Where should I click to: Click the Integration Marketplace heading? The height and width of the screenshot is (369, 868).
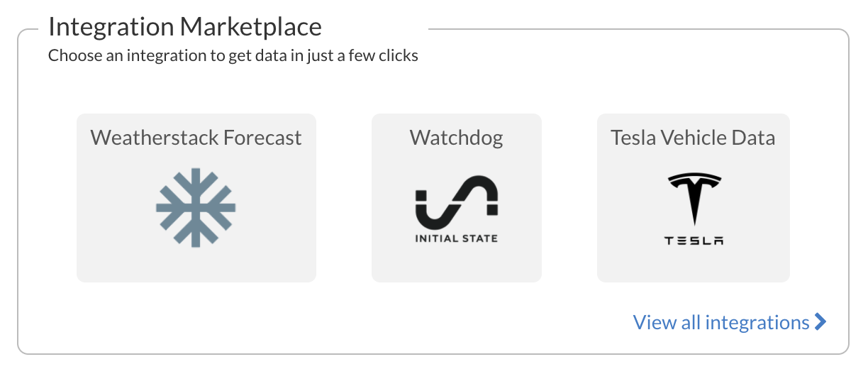[184, 27]
